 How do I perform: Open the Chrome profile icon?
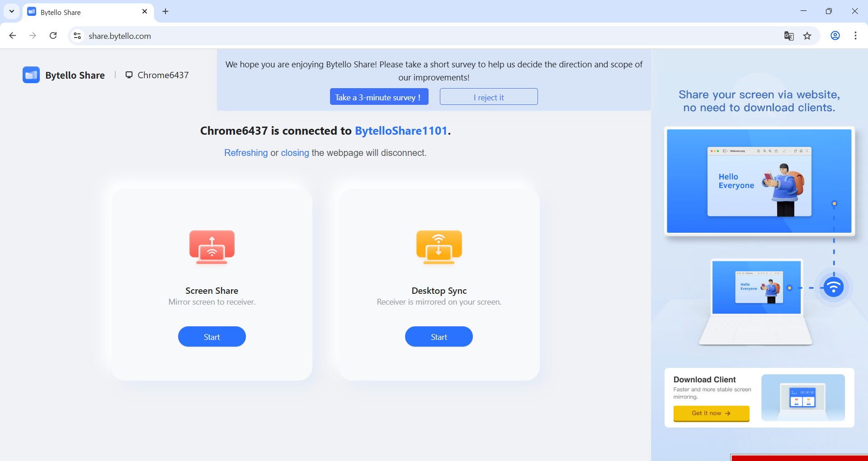tap(835, 36)
